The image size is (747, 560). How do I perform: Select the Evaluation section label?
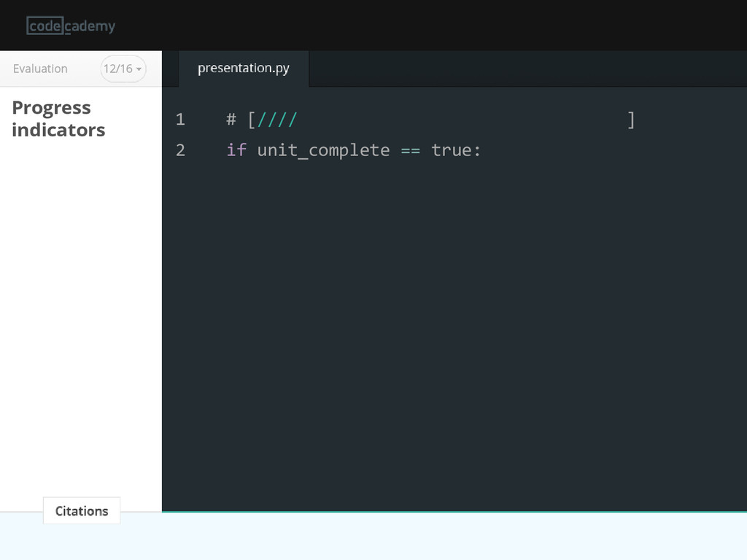point(40,69)
